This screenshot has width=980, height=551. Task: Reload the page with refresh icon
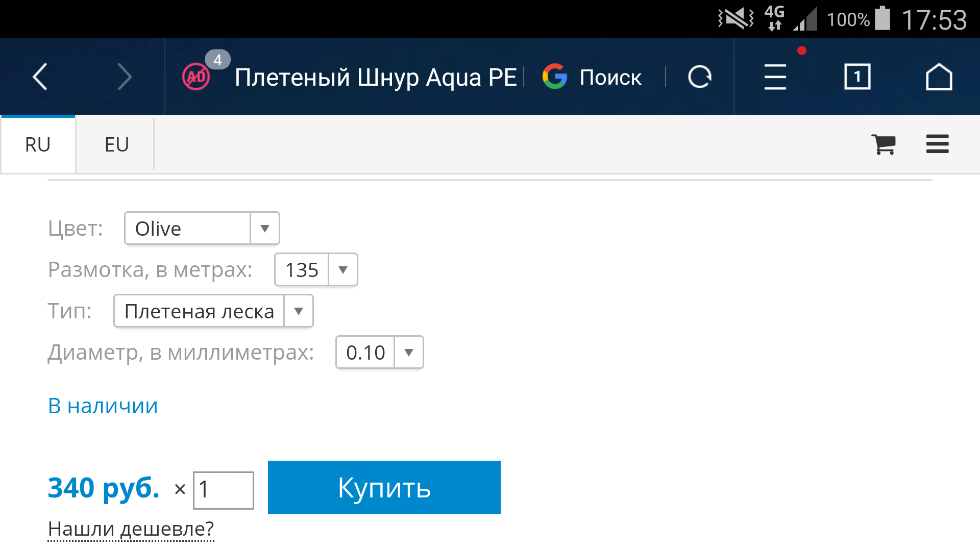coord(699,77)
